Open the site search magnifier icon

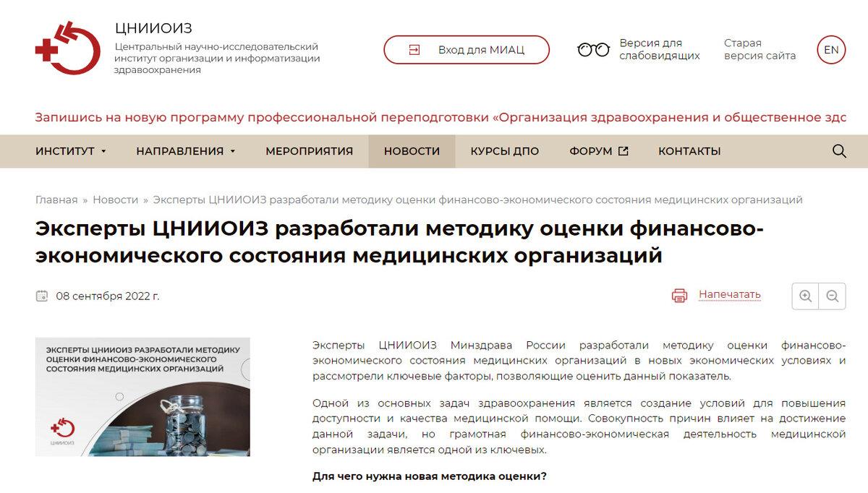click(x=838, y=151)
